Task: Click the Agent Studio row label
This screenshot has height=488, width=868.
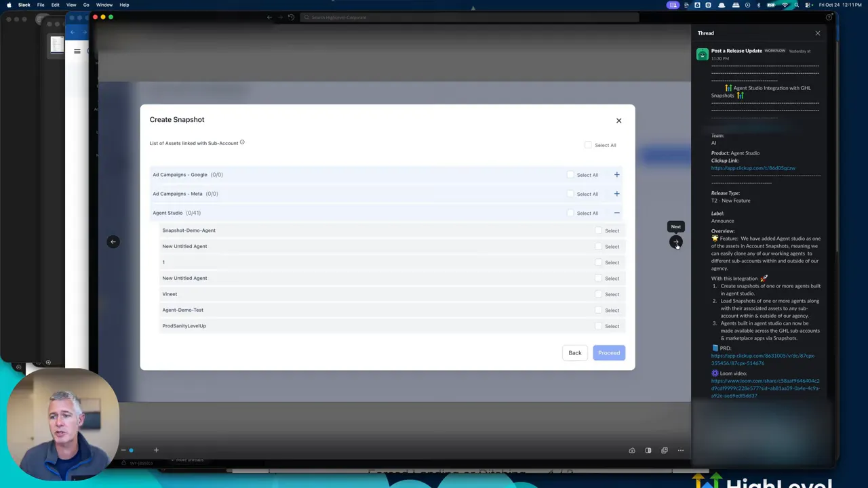Action: (x=167, y=213)
